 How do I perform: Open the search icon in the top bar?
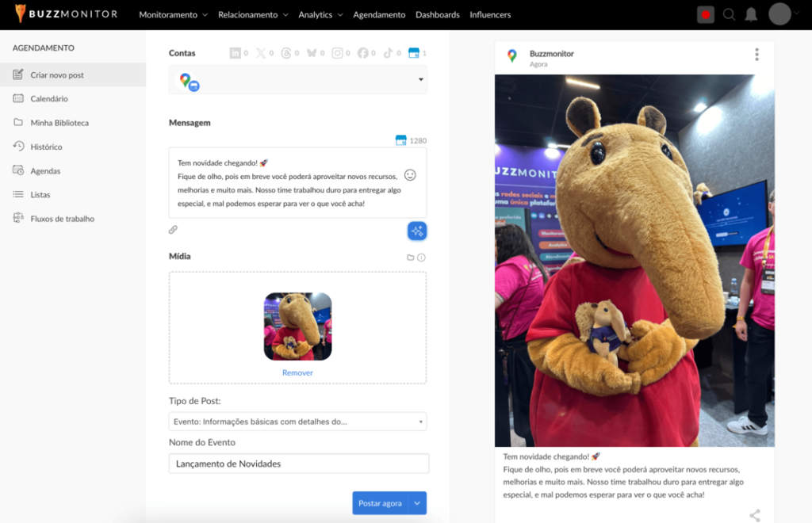729,14
